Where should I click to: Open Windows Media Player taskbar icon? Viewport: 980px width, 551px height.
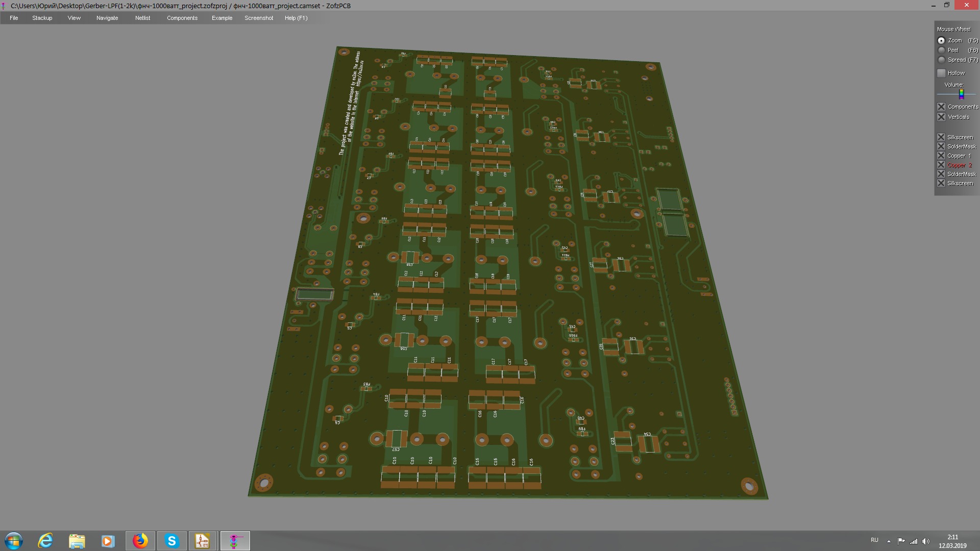pyautogui.click(x=108, y=541)
